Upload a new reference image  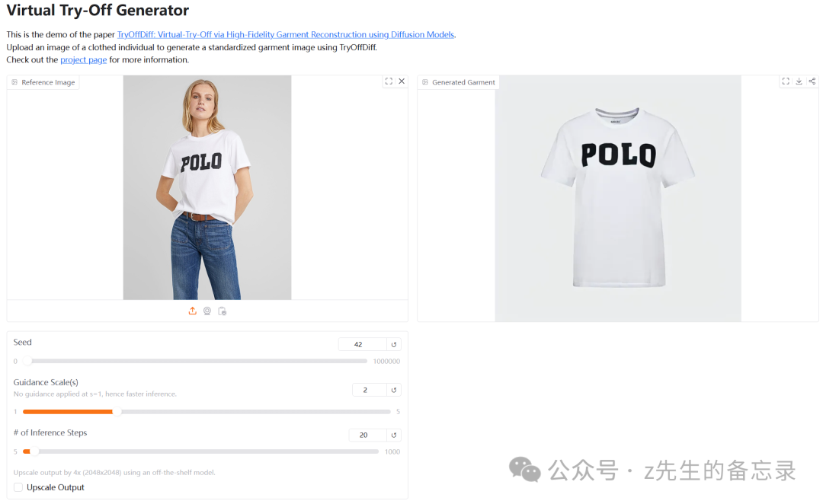click(191, 311)
